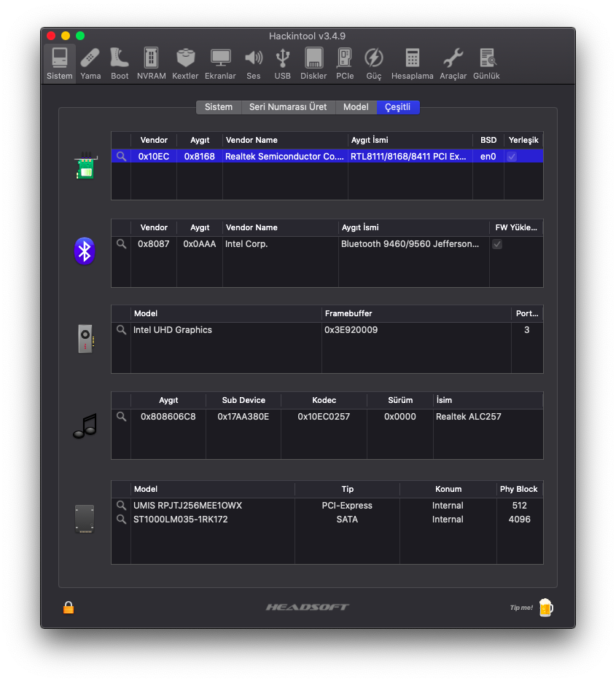Click codec value 0x10EC0257

click(x=324, y=417)
